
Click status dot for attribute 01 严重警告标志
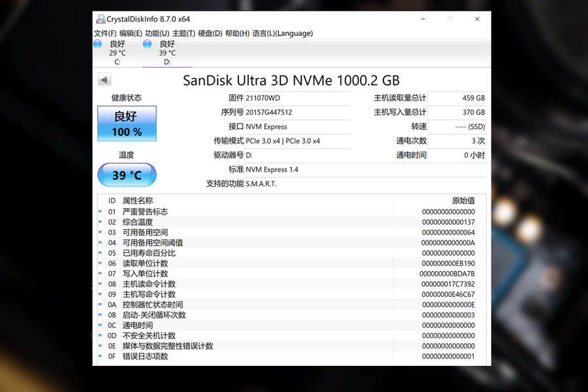101,212
